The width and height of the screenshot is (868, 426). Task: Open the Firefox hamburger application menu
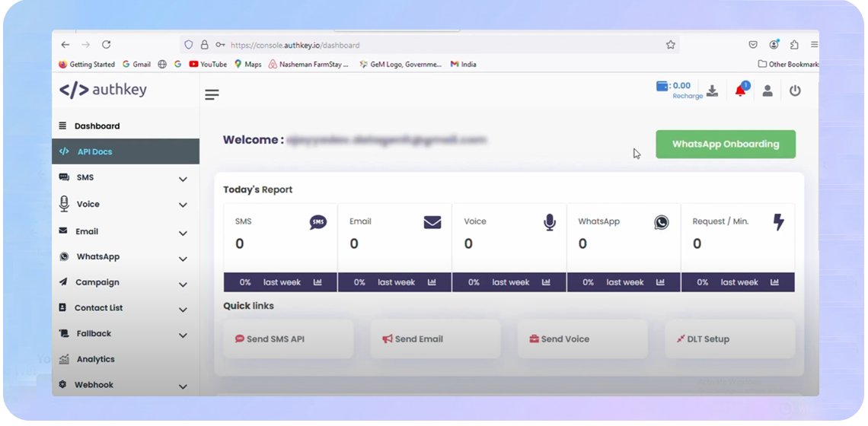pyautogui.click(x=814, y=45)
